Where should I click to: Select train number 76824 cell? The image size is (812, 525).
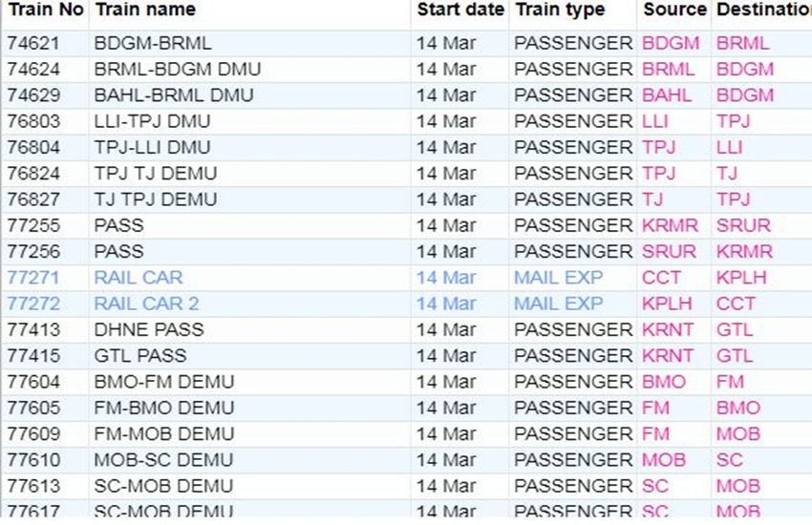(x=33, y=174)
